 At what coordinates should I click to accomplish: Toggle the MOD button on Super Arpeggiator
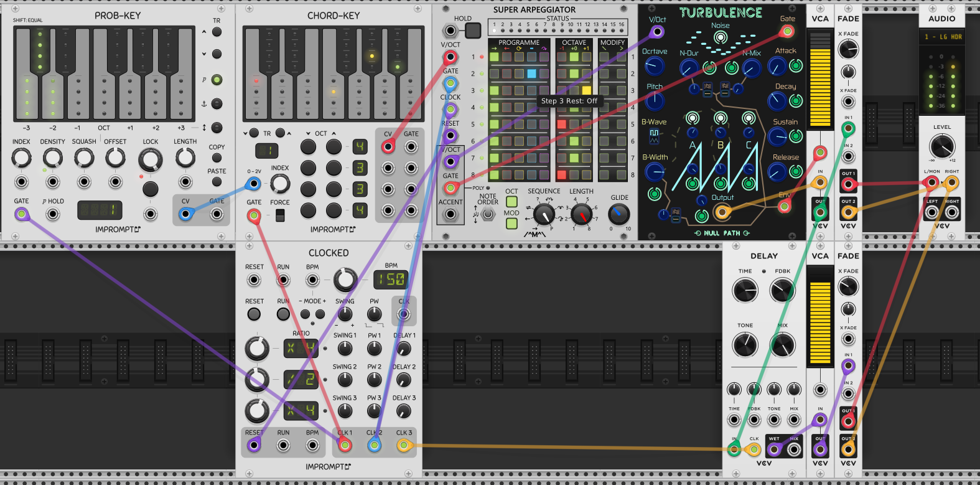(511, 224)
